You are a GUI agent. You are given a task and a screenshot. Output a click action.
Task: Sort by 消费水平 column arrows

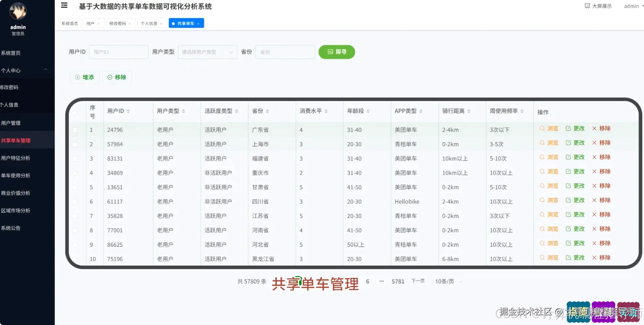coord(326,111)
